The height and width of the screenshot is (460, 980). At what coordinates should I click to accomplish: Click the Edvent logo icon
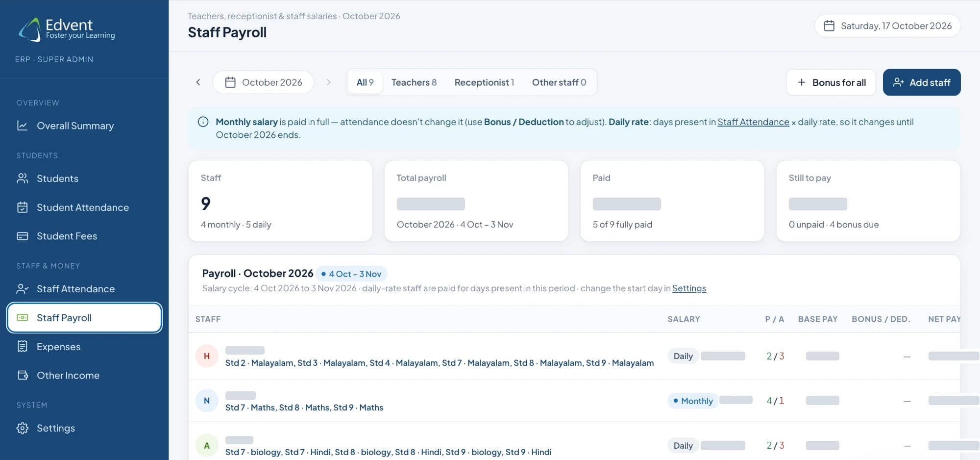point(30,29)
